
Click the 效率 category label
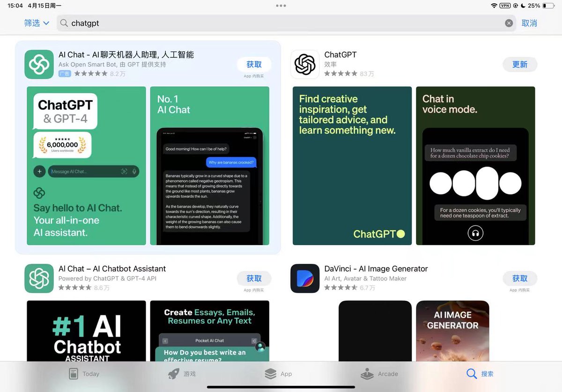[330, 65]
